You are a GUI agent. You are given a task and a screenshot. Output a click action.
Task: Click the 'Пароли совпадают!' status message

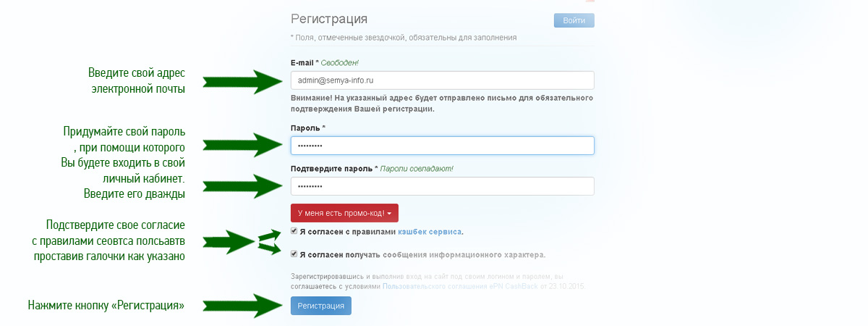(x=417, y=169)
